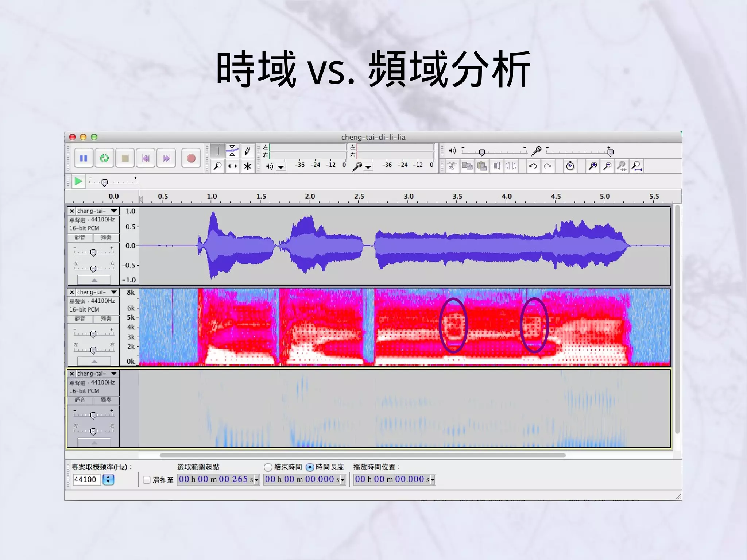This screenshot has width=747, height=560.
Task: Click the Copy icon in edit toolbar
Action: (x=467, y=166)
